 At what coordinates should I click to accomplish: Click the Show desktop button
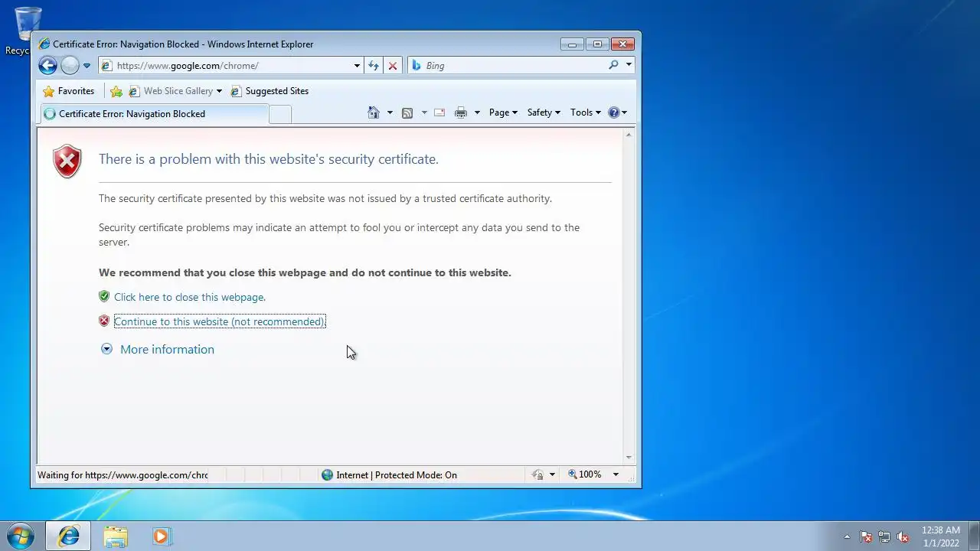tap(974, 536)
